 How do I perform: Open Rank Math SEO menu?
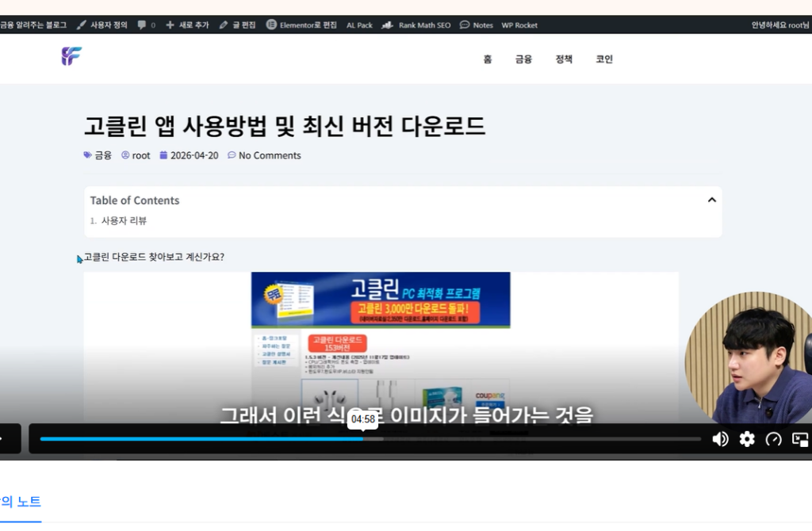pyautogui.click(x=416, y=25)
